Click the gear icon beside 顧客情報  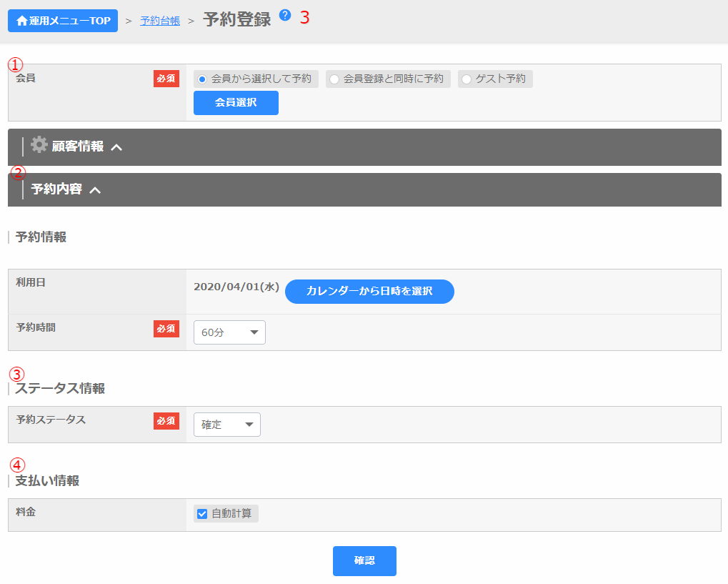click(39, 145)
